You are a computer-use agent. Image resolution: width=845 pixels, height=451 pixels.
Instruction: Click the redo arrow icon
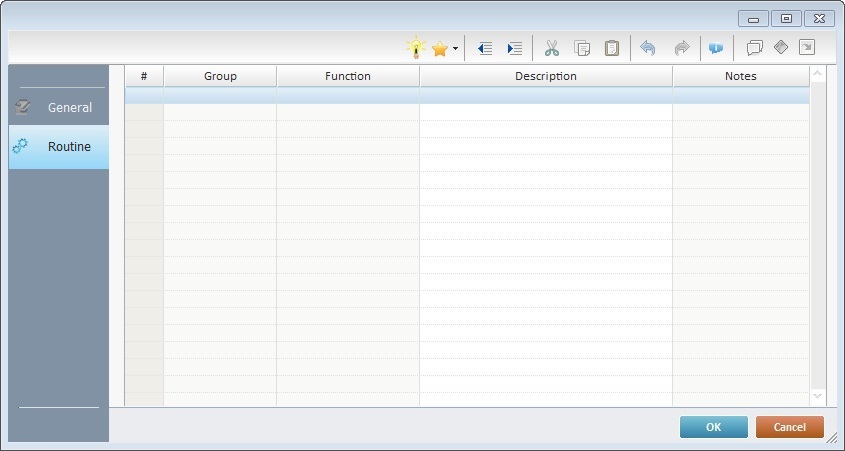[682, 48]
